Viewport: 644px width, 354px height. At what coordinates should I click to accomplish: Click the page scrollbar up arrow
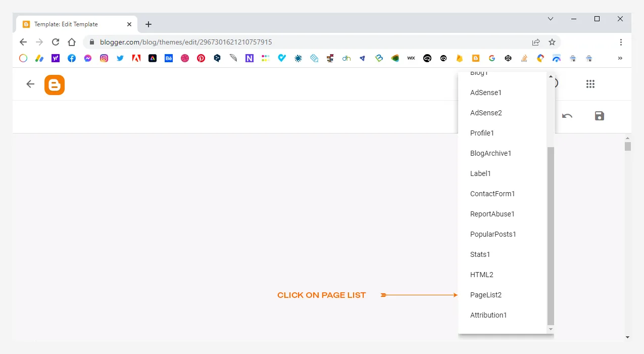pyautogui.click(x=628, y=138)
